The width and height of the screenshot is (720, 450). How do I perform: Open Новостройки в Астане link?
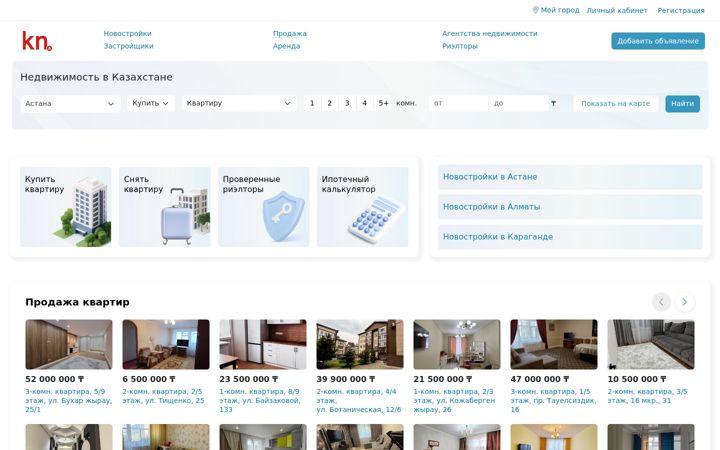(570, 177)
